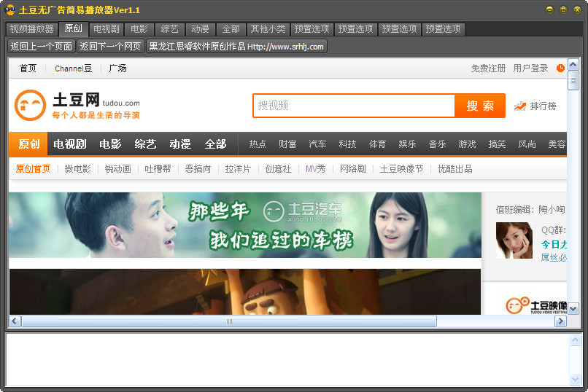Switch to the 综艺 application tab
588x392 pixels.
coord(169,29)
